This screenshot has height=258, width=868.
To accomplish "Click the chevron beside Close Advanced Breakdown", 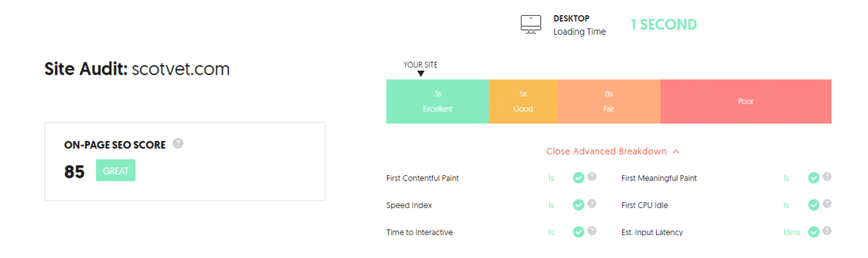I will 676,152.
